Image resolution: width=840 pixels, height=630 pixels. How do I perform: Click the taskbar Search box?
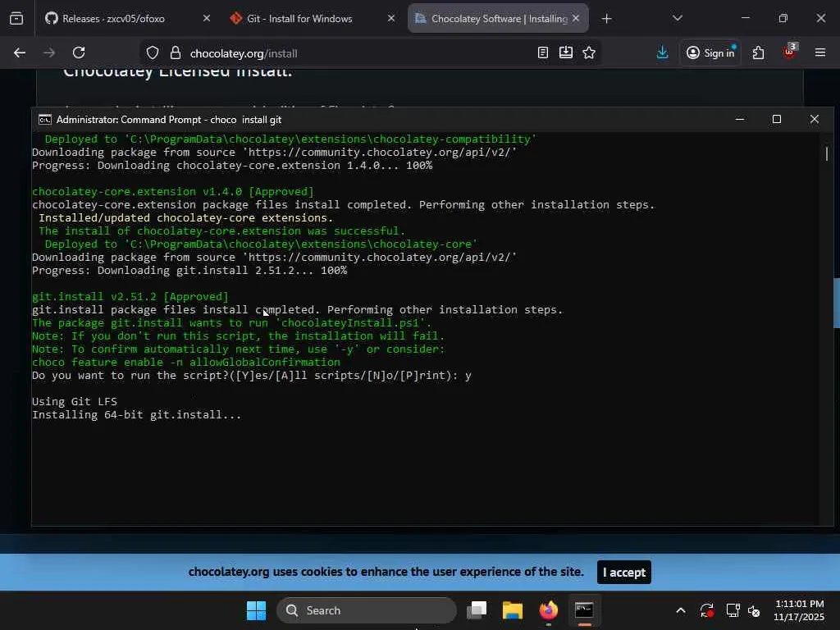coord(367,610)
